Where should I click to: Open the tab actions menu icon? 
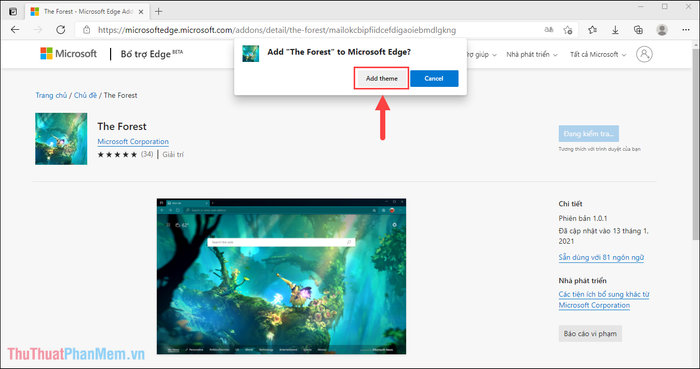click(13, 12)
